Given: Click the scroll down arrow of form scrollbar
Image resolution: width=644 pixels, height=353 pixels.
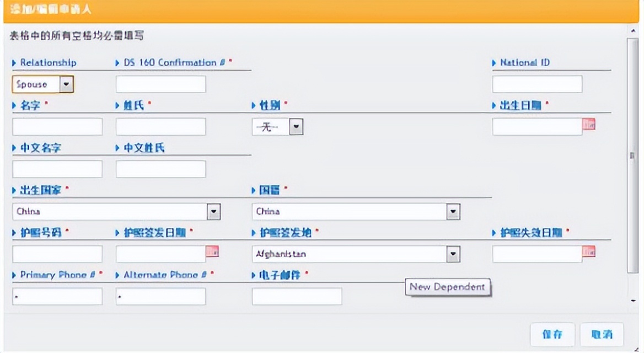Looking at the screenshot, I should (633, 301).
